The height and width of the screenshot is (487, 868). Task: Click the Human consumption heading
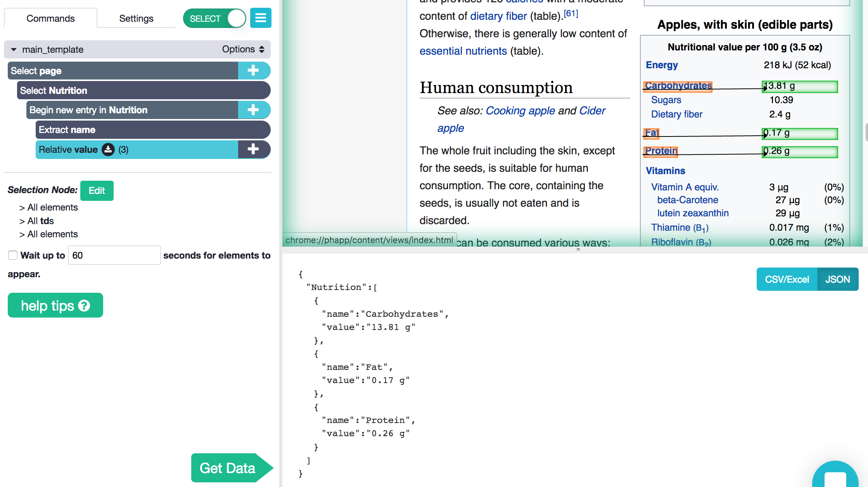tap(496, 88)
